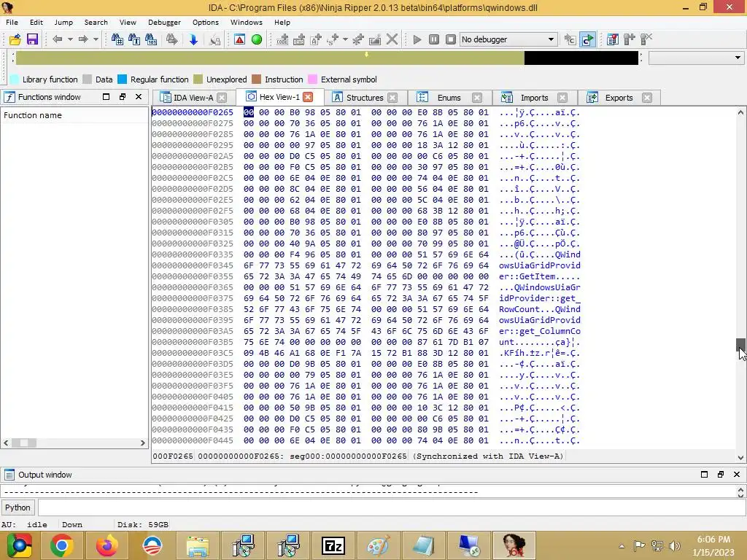This screenshot has width=747, height=560.
Task: Click the Python command input field
Action: click(392, 507)
